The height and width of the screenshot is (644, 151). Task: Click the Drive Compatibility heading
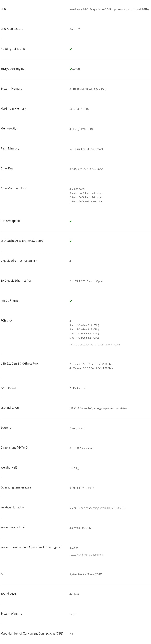(13, 188)
